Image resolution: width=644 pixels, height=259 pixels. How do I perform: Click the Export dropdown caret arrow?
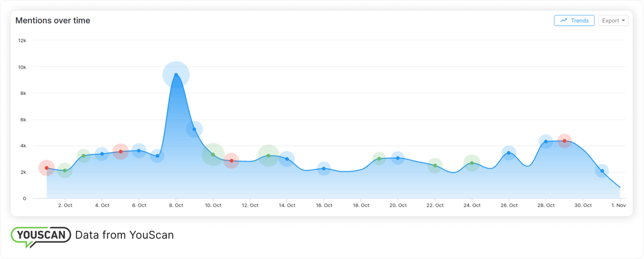coord(623,21)
